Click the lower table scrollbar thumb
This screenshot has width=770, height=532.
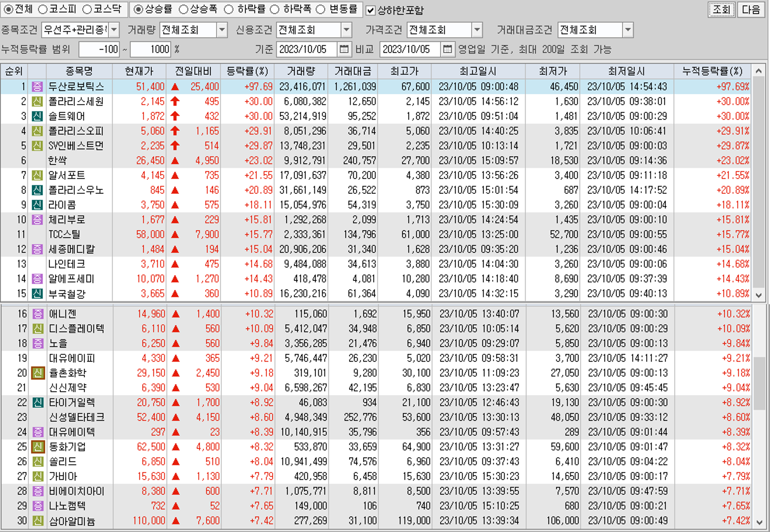759,383
